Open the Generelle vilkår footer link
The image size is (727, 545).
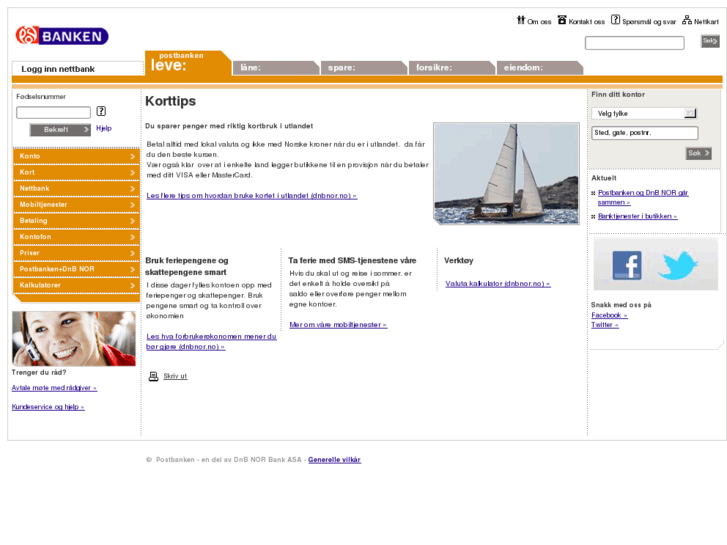(334, 460)
